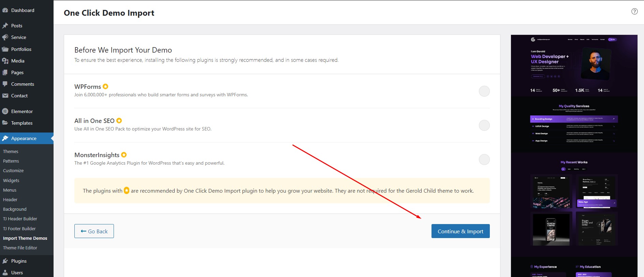Enable the WPForms plugin checkbox
This screenshot has width=644, height=277.
484,91
